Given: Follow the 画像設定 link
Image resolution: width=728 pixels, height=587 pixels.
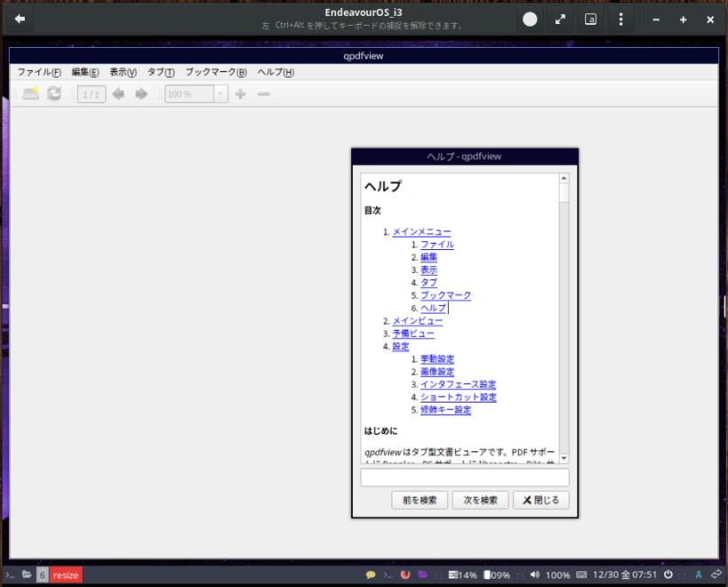Looking at the screenshot, I should [437, 372].
